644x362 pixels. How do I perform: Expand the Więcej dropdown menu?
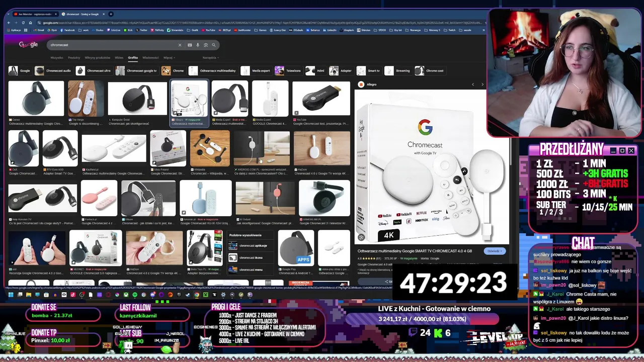[169, 58]
